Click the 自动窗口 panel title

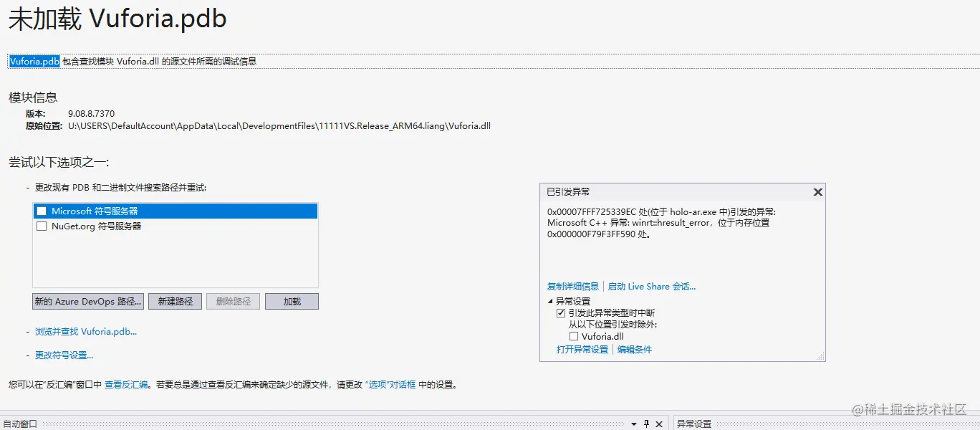point(19,424)
